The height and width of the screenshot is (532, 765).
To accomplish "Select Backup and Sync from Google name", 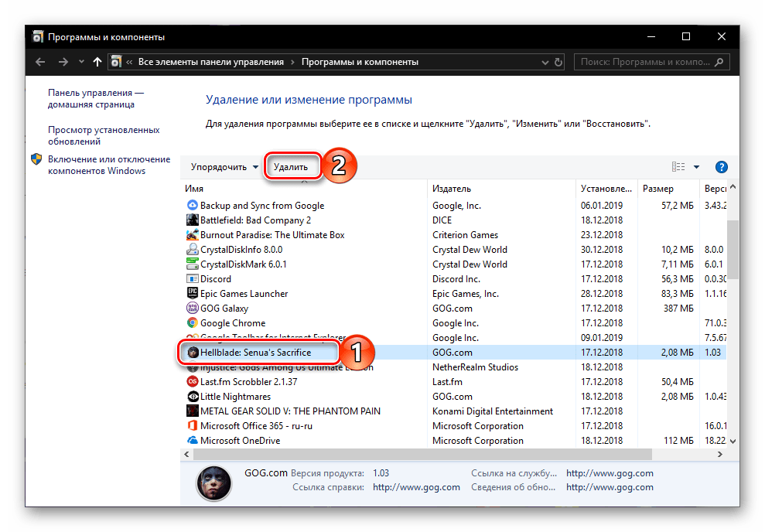I will (x=262, y=206).
